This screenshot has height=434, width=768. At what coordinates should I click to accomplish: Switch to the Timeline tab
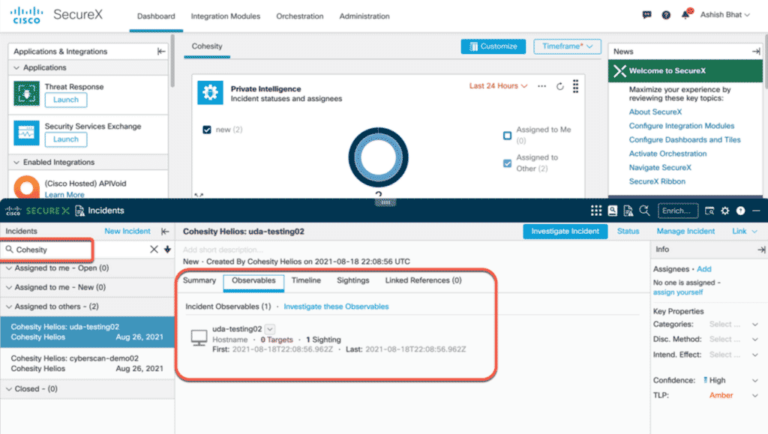(306, 281)
